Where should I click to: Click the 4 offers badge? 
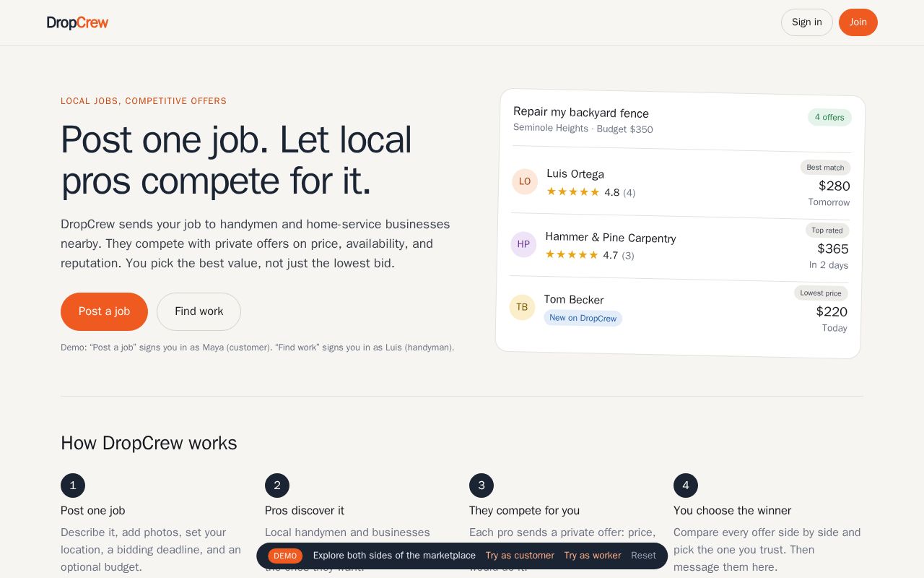pos(829,117)
